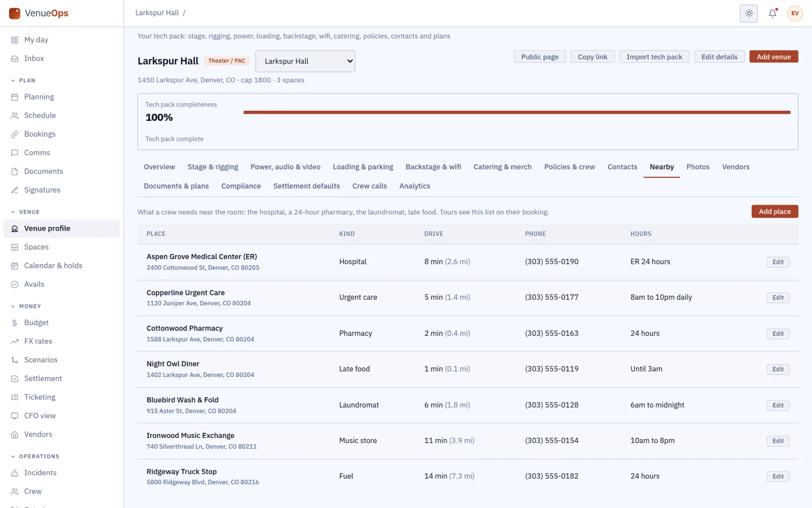Open Comms chat icon

tap(15, 153)
